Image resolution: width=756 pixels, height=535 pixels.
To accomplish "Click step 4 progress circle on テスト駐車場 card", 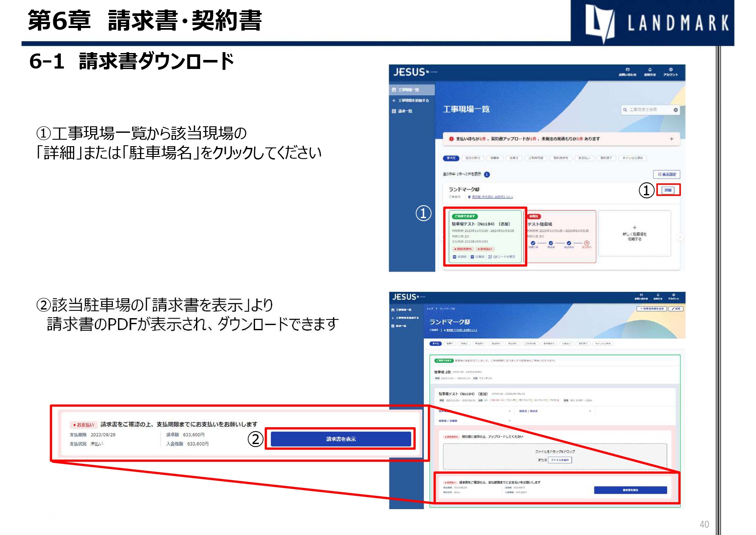I will click(x=587, y=243).
